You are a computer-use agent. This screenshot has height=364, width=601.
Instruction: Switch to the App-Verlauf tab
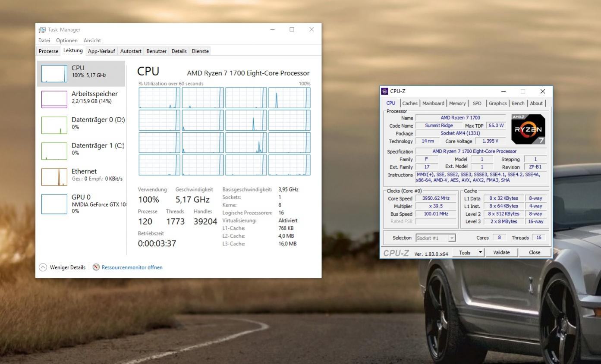tap(101, 51)
